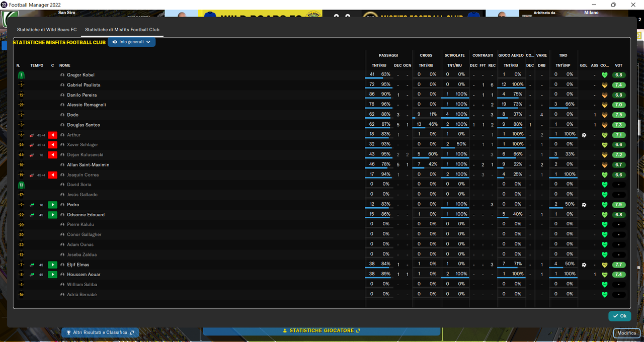Switch to Statistiche di Wild Boars FC tab
The height and width of the screenshot is (342, 644).
pos(47,30)
